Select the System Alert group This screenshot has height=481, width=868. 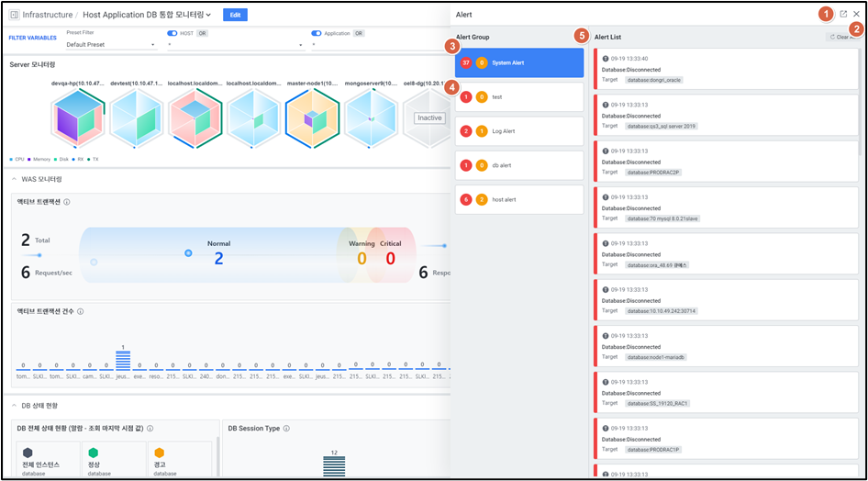(519, 62)
